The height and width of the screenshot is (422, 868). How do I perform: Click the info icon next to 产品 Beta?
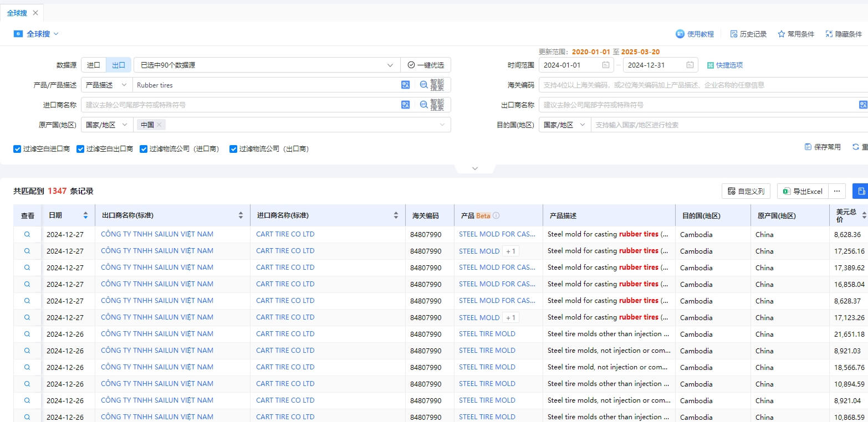tap(496, 215)
